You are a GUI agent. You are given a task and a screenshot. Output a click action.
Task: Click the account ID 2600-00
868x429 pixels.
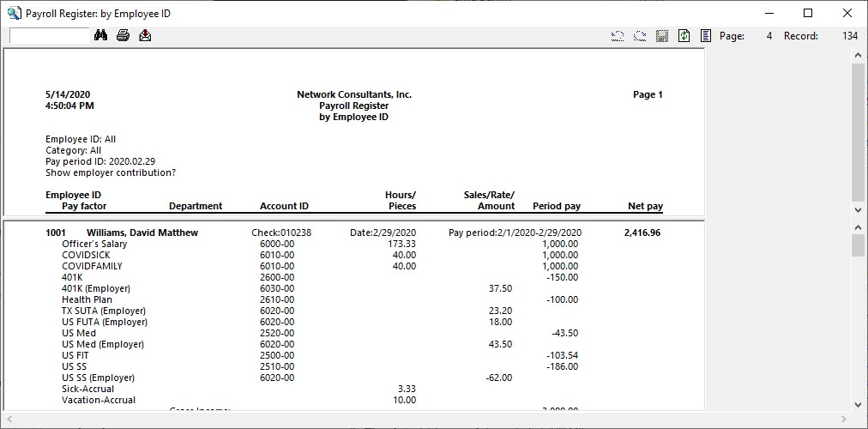(x=277, y=277)
